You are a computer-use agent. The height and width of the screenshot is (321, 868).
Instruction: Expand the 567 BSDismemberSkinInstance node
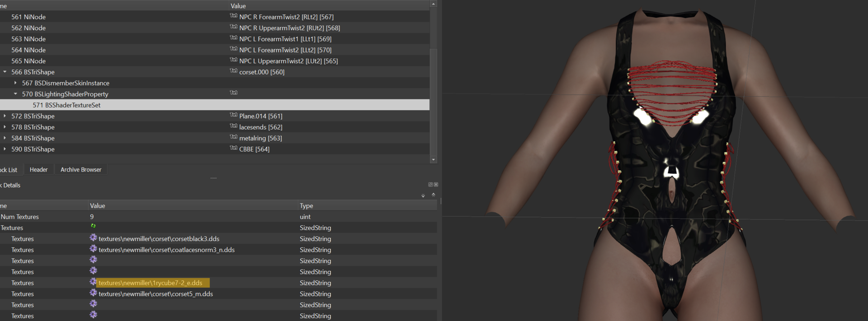click(x=15, y=83)
